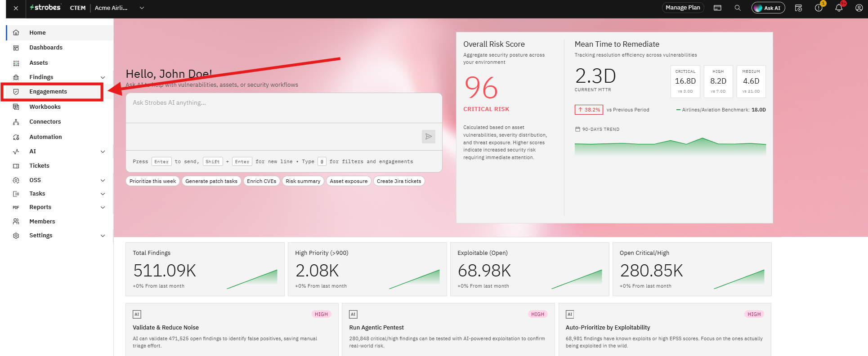This screenshot has height=356, width=868.
Task: Choose the Generate patch tasks suggestion
Action: [211, 181]
